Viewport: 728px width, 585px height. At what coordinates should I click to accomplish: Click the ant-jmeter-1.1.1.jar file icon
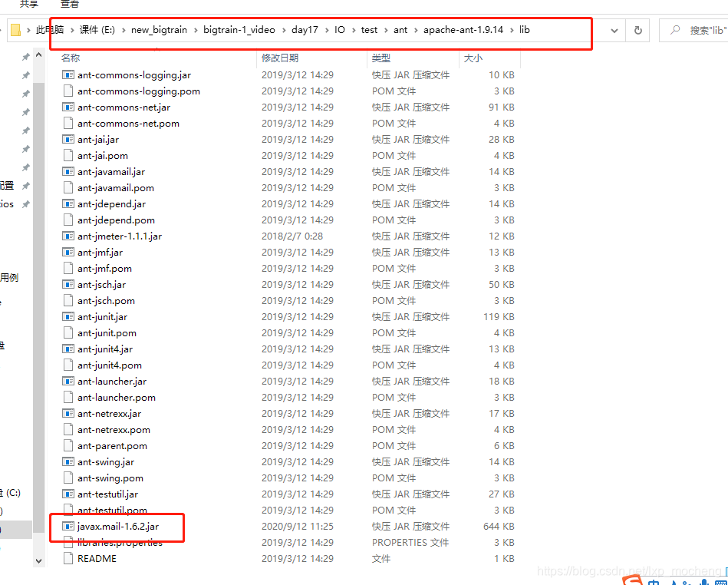68,236
